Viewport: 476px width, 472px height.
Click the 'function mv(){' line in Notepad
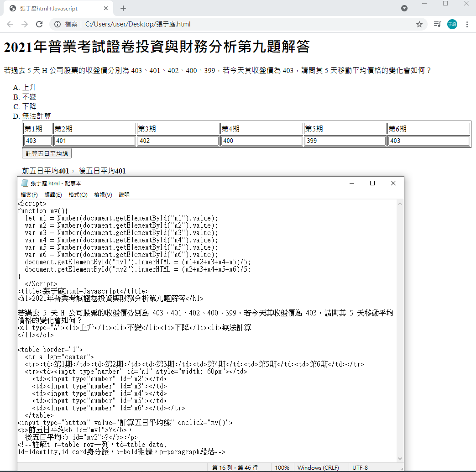click(x=42, y=211)
